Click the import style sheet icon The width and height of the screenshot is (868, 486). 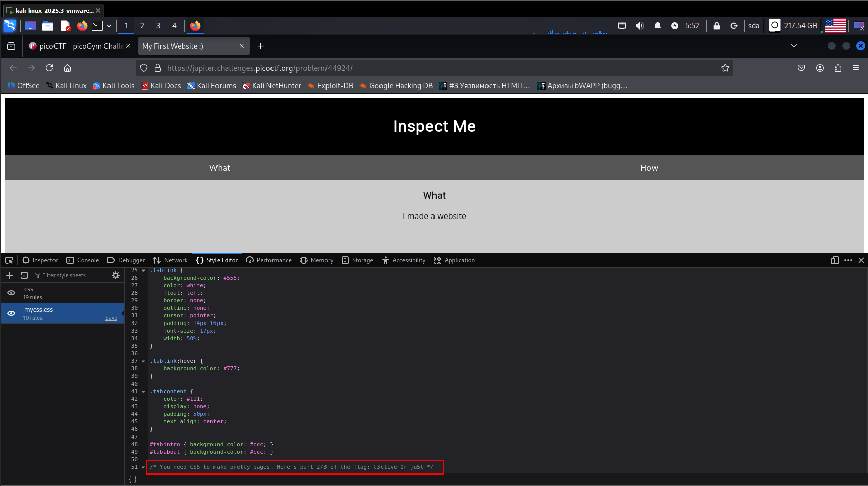(24, 275)
